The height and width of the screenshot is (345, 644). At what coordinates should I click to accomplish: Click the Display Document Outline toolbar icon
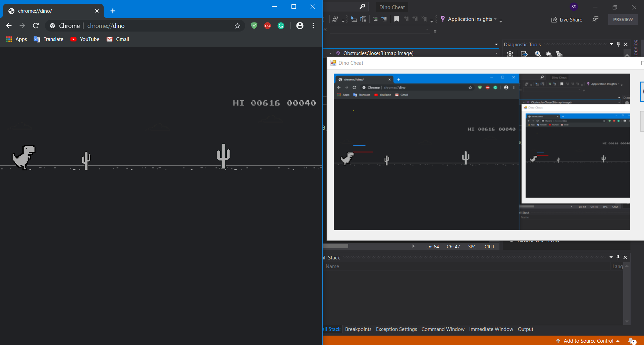pos(363,19)
